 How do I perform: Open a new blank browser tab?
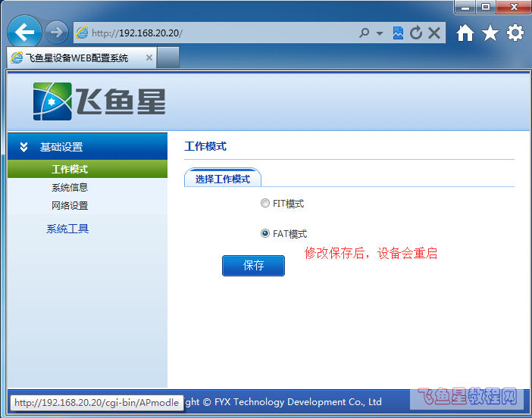(x=168, y=58)
